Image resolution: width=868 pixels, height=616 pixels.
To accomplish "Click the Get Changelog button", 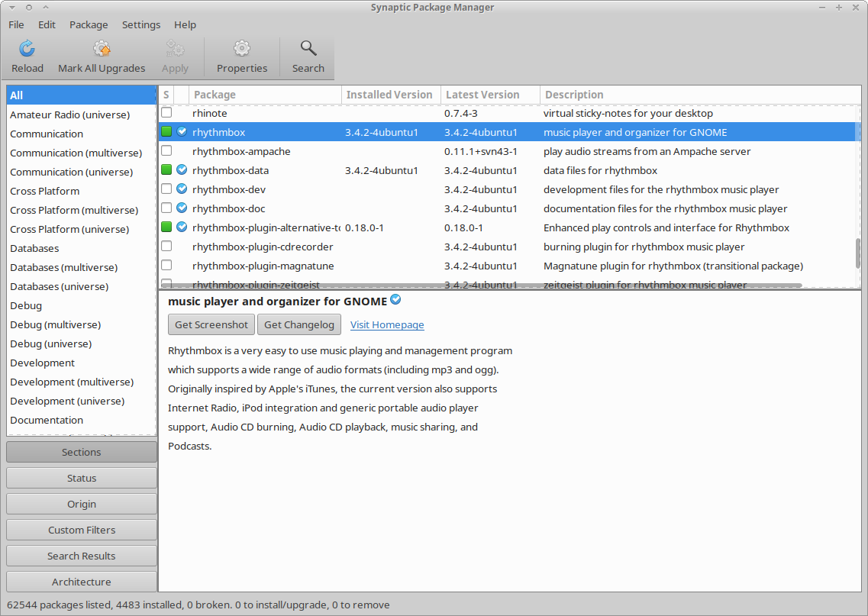I will click(x=299, y=325).
